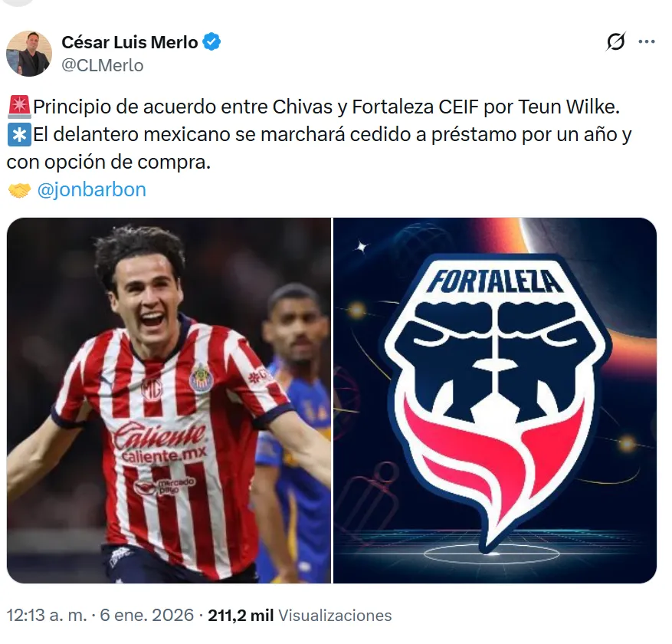Open the three-dot more options menu
The width and height of the screenshot is (672, 644).
[x=646, y=41]
